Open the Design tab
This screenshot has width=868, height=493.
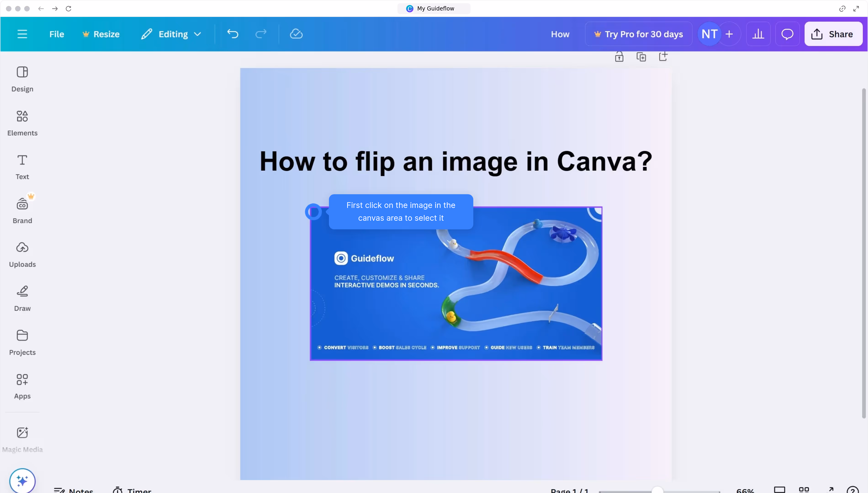click(22, 79)
